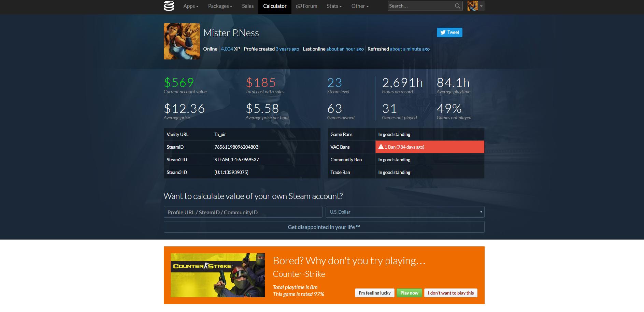Click the $185 total cost with sales
The image size is (644, 312).
[x=261, y=82]
